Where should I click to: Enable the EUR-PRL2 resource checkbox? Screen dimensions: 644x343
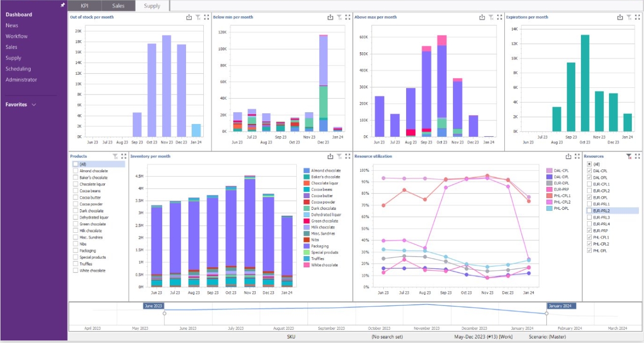click(x=589, y=210)
